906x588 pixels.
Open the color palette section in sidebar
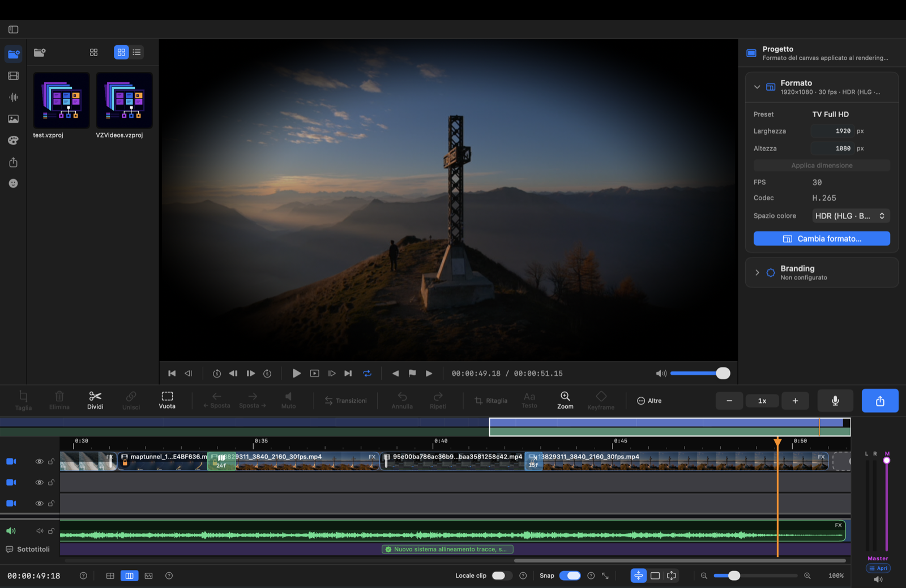coord(14,140)
